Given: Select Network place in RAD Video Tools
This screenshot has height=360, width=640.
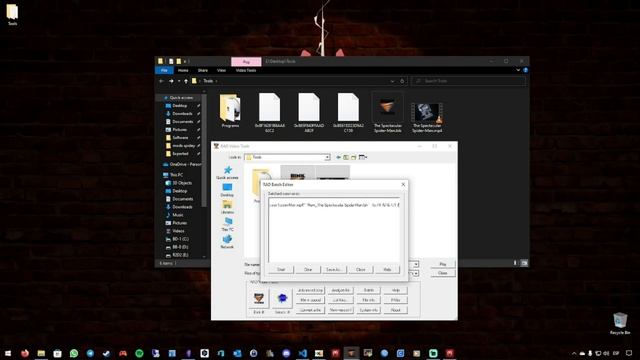Looking at the screenshot, I should tap(227, 242).
